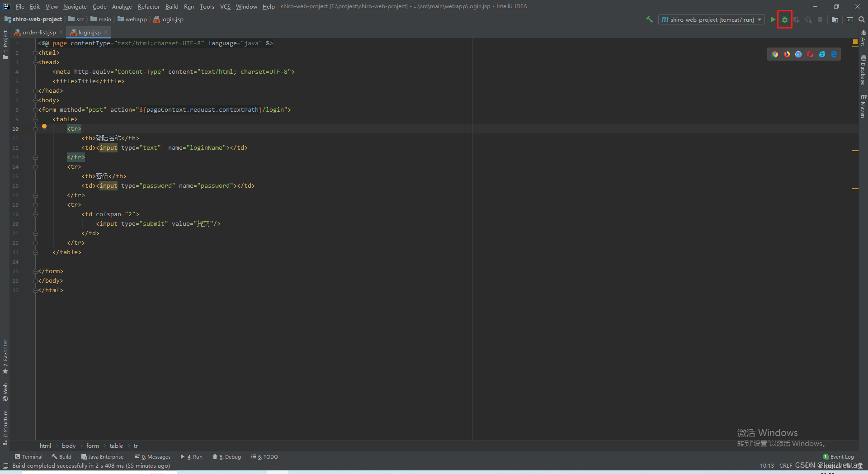The height and width of the screenshot is (474, 868).
Task: Select form in the bottom tag breadcrumb
Action: click(93, 446)
